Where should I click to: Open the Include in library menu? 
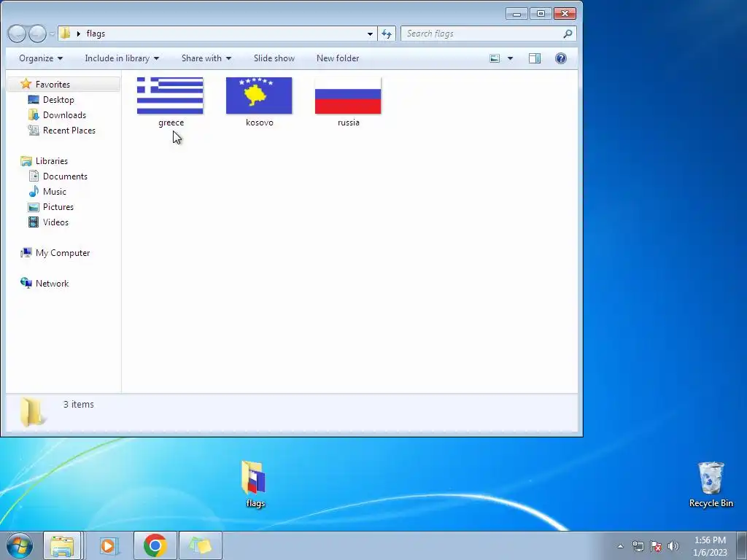pyautogui.click(x=122, y=58)
